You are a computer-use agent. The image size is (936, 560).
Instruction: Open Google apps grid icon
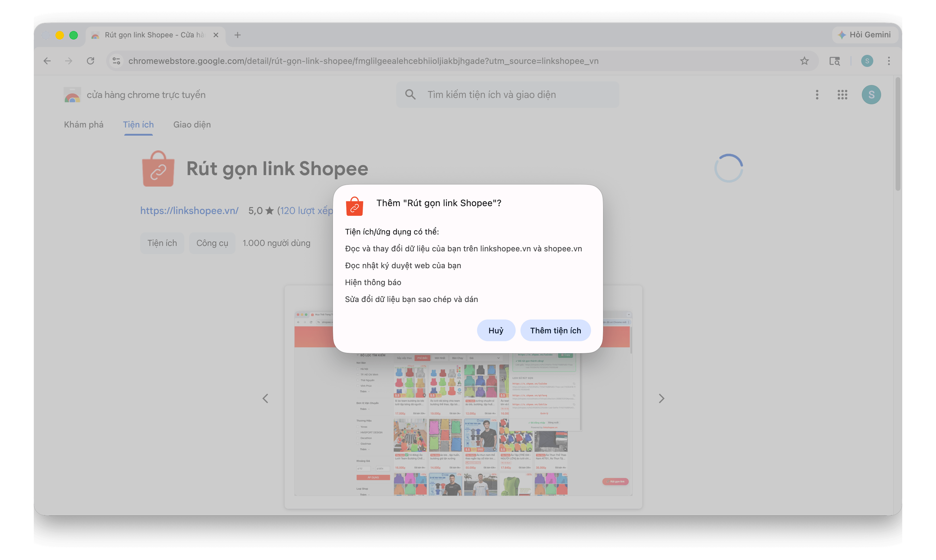pos(843,95)
